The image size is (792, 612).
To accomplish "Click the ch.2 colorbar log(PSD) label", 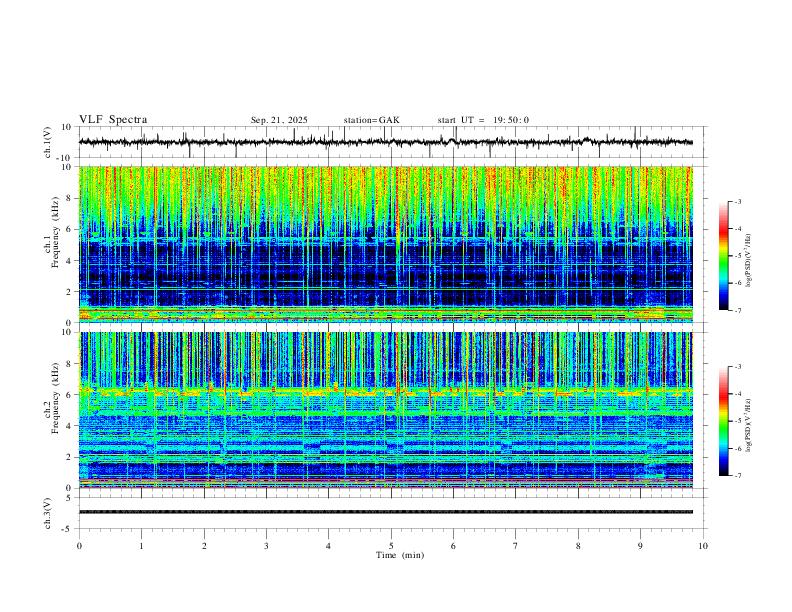I will (x=748, y=425).
